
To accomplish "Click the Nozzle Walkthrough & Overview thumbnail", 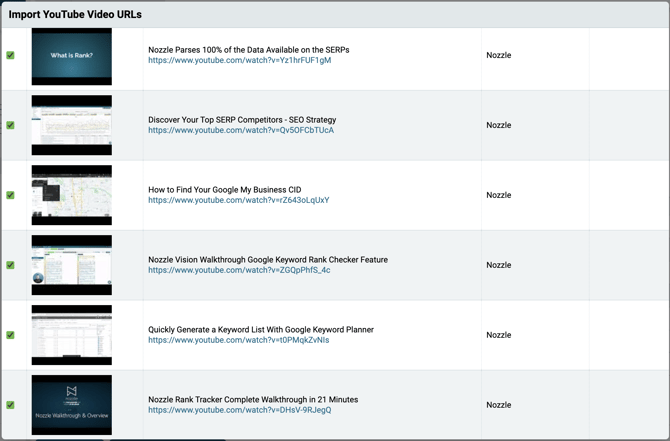I will pos(72,405).
